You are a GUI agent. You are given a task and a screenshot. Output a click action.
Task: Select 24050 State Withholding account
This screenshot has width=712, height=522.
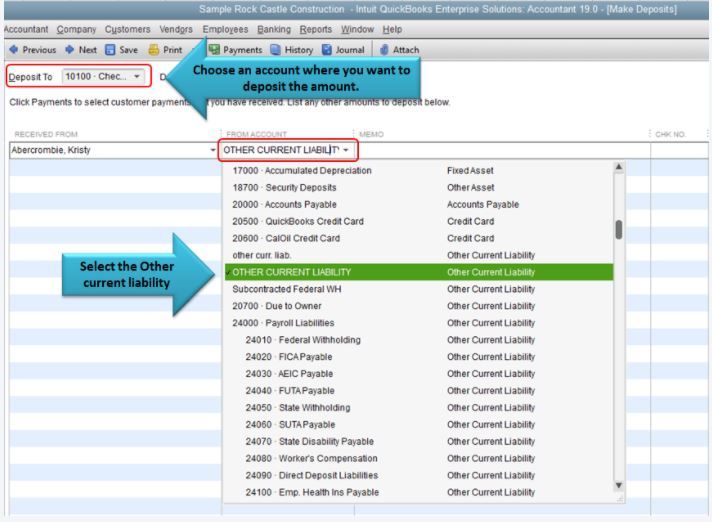click(x=418, y=408)
